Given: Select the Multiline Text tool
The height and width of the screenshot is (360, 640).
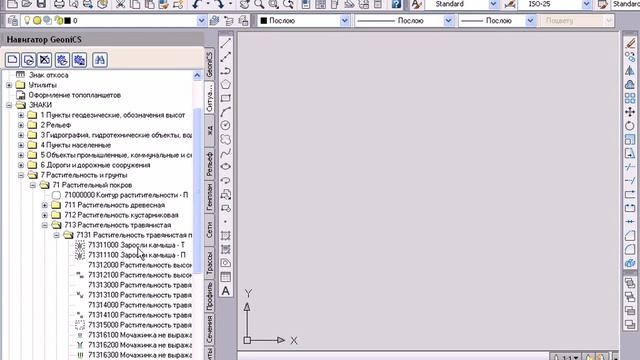Looking at the screenshot, I should 226,291.
